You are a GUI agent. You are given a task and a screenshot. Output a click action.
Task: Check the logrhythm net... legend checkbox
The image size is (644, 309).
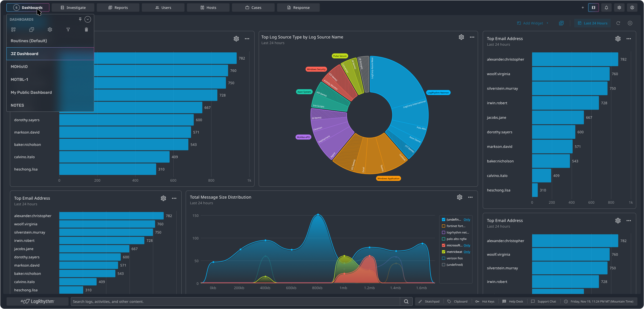(x=444, y=232)
